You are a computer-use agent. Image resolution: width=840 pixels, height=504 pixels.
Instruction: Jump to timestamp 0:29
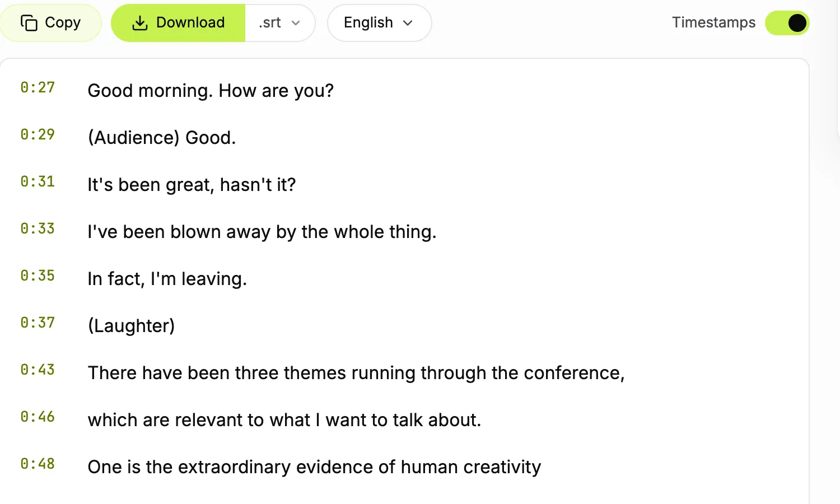pyautogui.click(x=38, y=134)
